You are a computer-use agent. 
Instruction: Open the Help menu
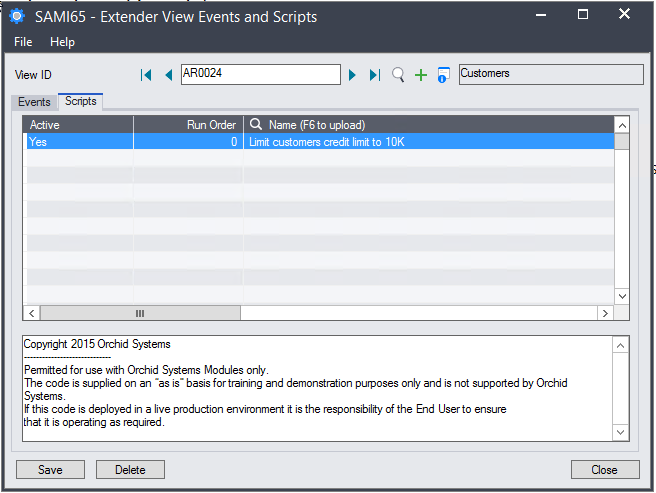click(x=62, y=42)
